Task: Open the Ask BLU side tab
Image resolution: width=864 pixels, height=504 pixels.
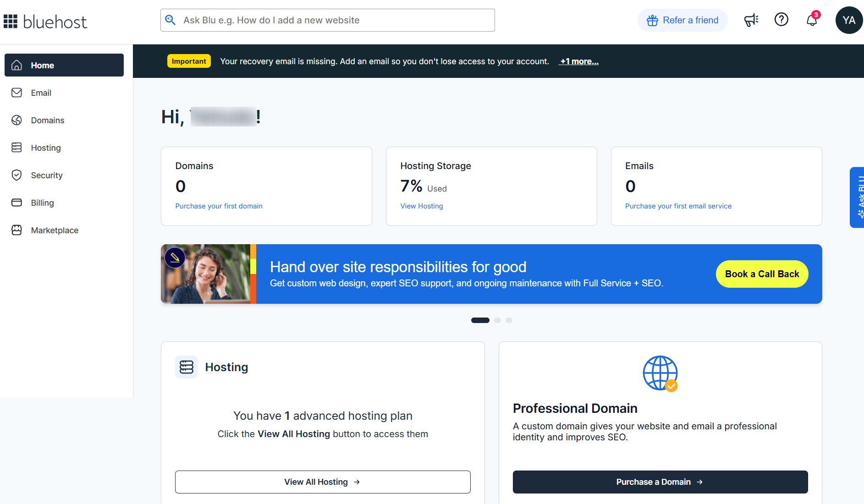Action: [857, 197]
